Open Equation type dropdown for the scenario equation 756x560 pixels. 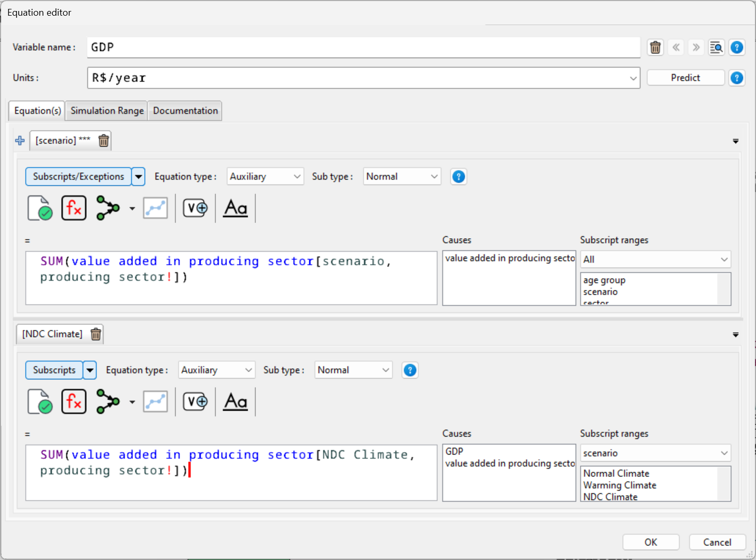(265, 177)
